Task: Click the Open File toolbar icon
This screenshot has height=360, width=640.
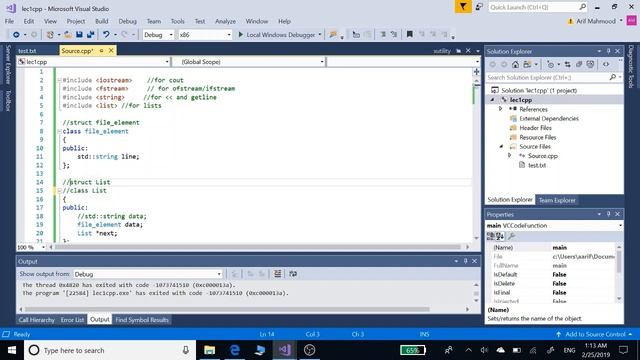Action: tap(68, 35)
